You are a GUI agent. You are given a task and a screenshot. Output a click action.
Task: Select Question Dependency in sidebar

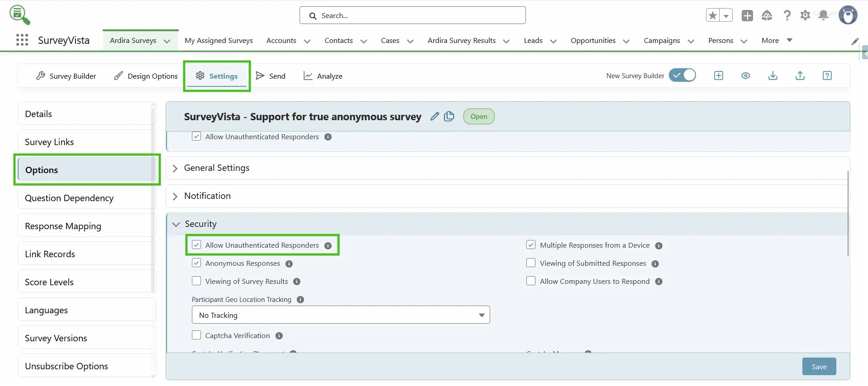(86, 198)
